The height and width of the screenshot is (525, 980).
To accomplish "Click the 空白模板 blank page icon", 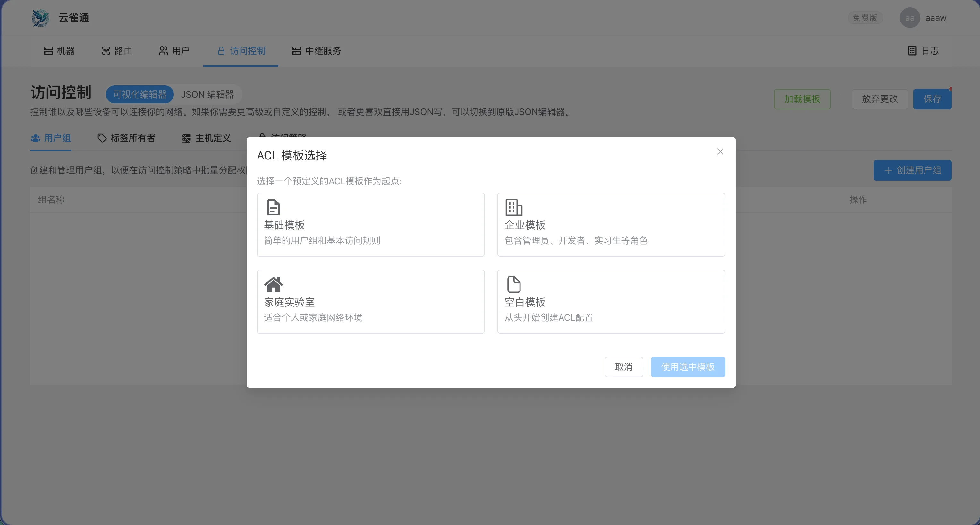I will tap(514, 284).
